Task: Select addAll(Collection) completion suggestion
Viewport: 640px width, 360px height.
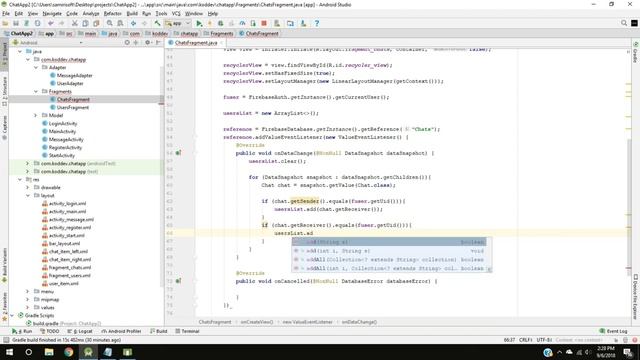Action: 389,260
